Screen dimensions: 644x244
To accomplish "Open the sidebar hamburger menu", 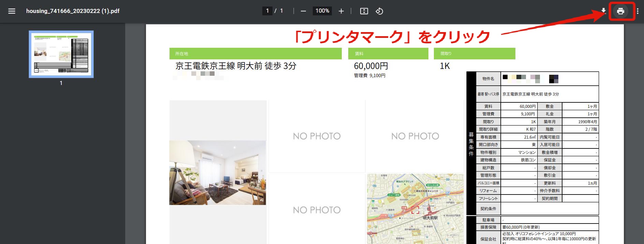I will coord(12,11).
